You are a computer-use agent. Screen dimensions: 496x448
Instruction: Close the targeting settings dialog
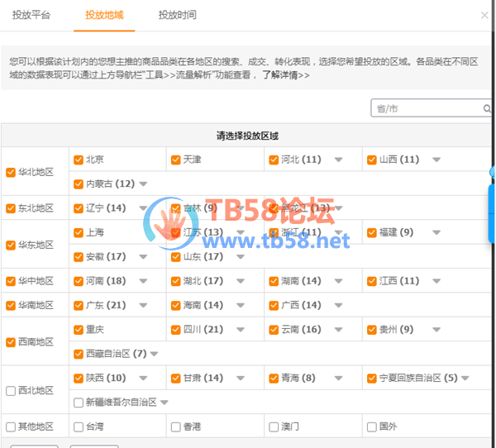(x=484, y=15)
